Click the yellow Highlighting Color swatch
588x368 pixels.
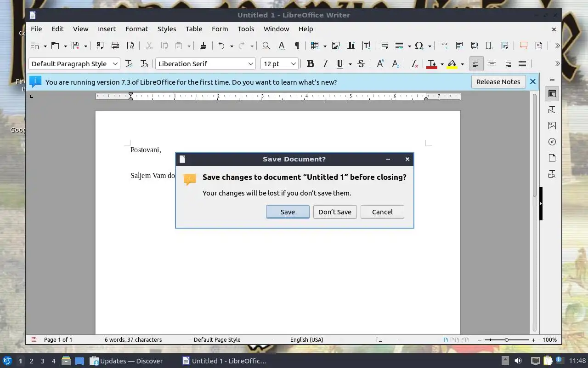[x=452, y=64]
